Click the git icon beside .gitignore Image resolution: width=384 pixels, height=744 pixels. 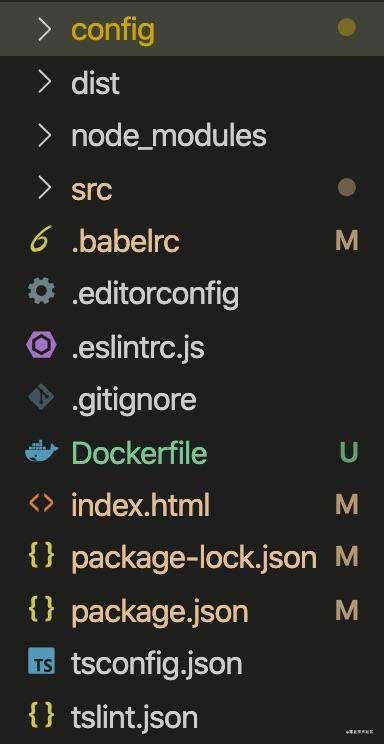click(41, 399)
